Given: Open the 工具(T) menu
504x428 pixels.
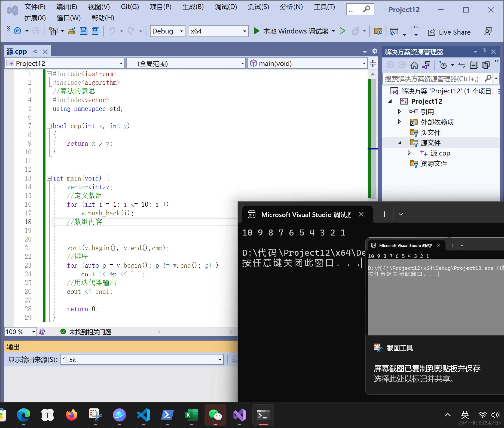Looking at the screenshot, I should click(324, 7).
